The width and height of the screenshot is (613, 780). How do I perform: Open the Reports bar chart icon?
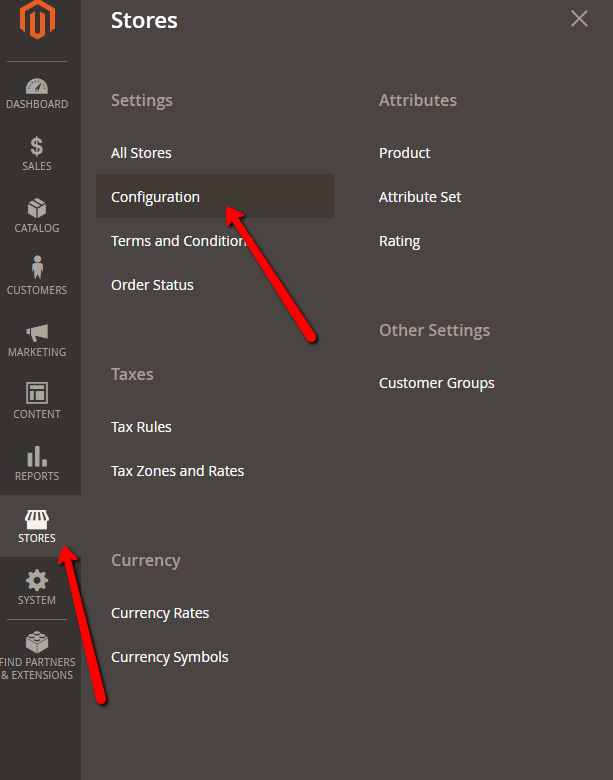coord(37,456)
